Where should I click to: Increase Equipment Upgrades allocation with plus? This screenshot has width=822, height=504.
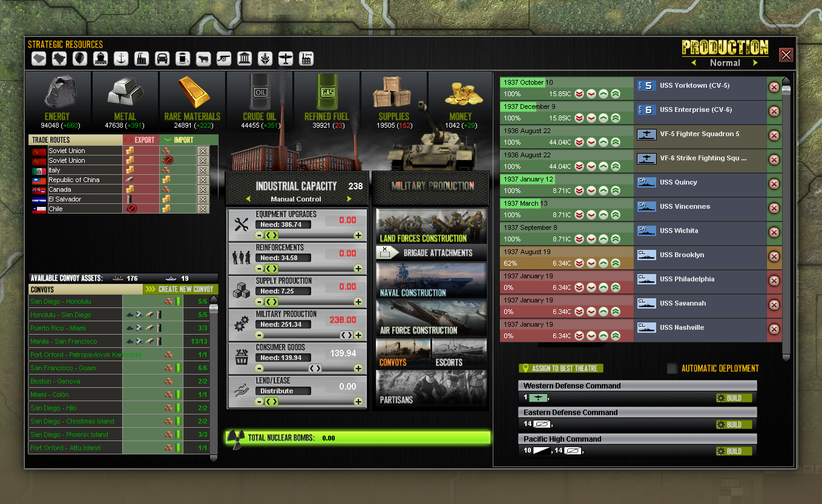[358, 235]
